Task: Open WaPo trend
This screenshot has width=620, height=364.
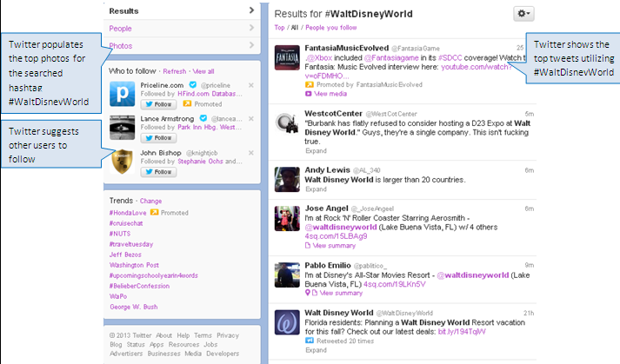Action: [118, 296]
